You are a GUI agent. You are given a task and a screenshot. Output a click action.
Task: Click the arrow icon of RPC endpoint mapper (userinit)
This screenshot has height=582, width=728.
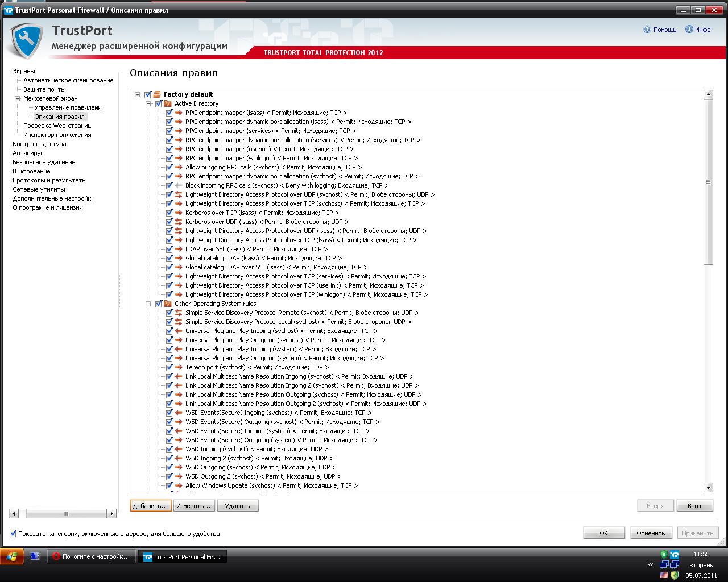click(x=179, y=149)
